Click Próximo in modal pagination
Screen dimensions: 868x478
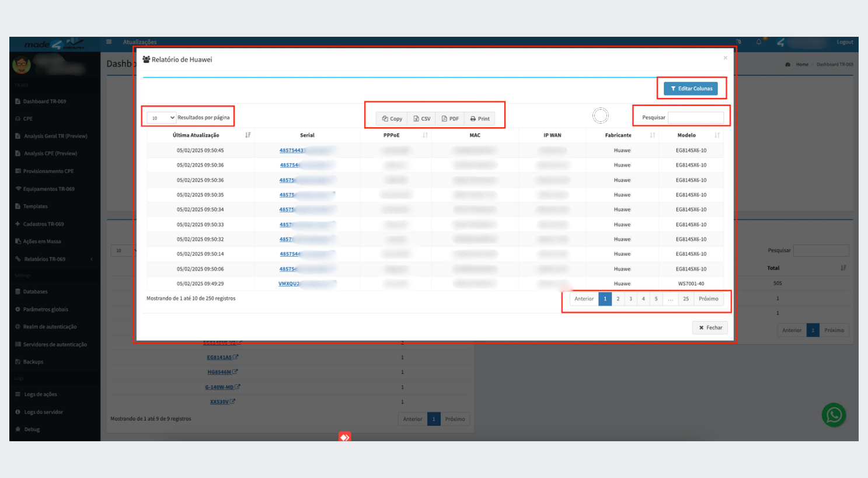(x=708, y=299)
